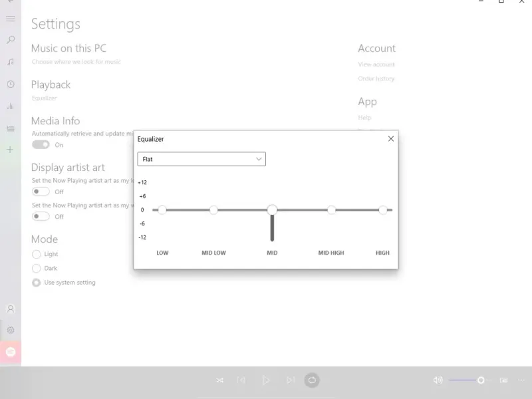Skip to the next track
The image size is (532, 399).
pyautogui.click(x=291, y=380)
